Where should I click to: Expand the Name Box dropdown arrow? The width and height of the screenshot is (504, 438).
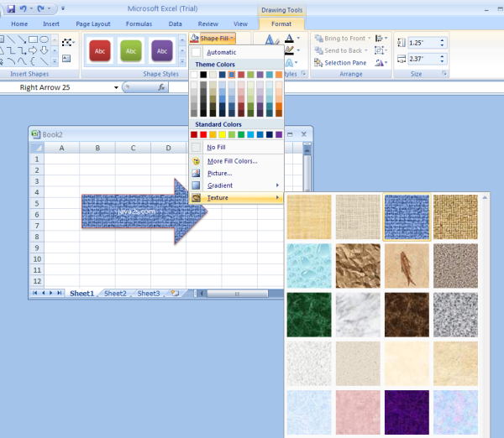point(116,87)
